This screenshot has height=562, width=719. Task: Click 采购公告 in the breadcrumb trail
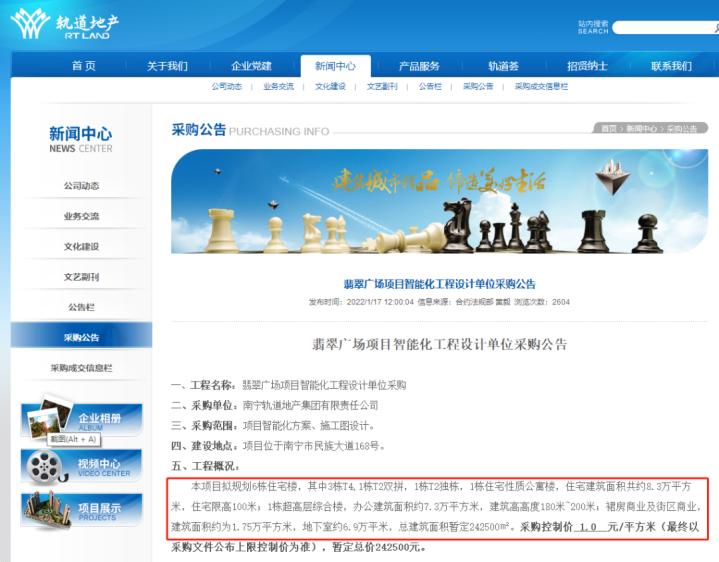[682, 129]
